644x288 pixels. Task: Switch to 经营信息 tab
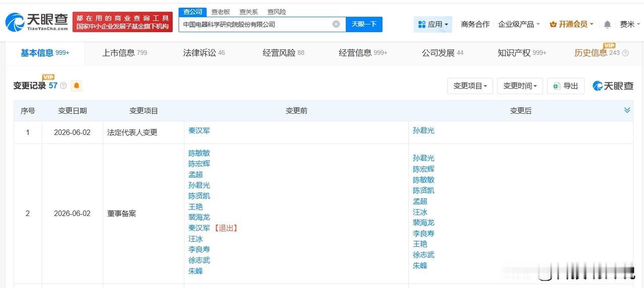363,53
